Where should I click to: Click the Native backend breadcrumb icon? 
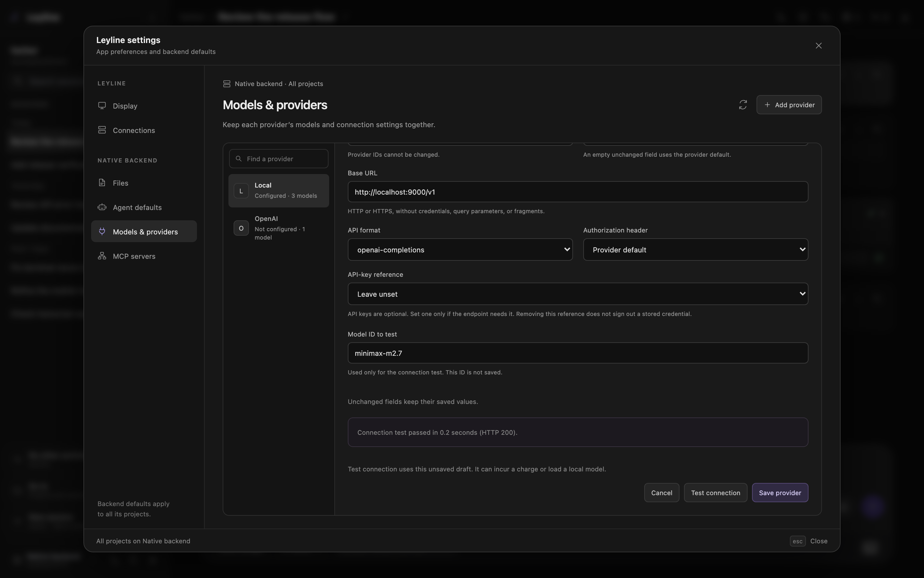[x=227, y=84]
